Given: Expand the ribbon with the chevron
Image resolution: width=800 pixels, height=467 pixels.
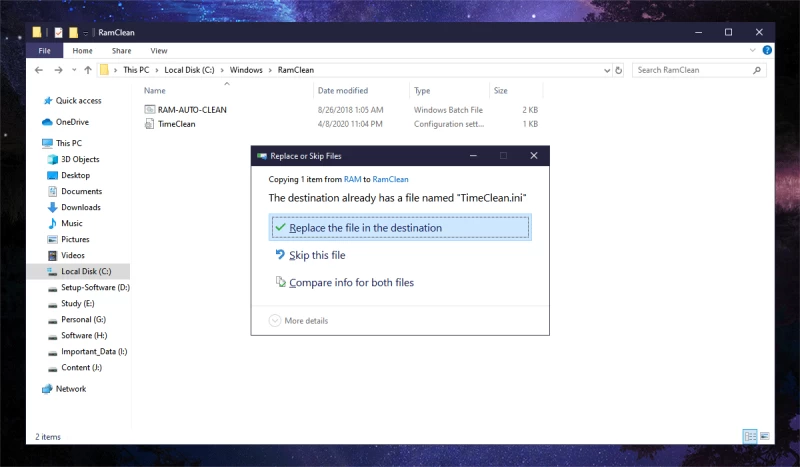Looking at the screenshot, I should point(753,50).
